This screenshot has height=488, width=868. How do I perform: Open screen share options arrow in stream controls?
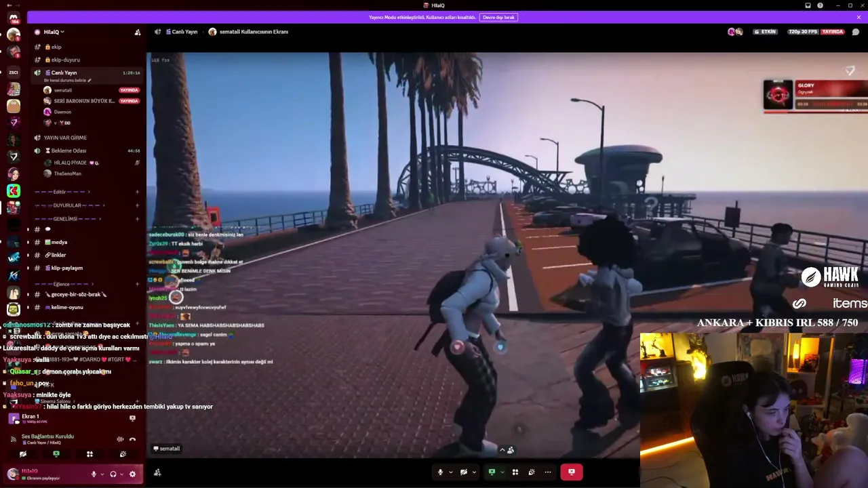point(502,472)
